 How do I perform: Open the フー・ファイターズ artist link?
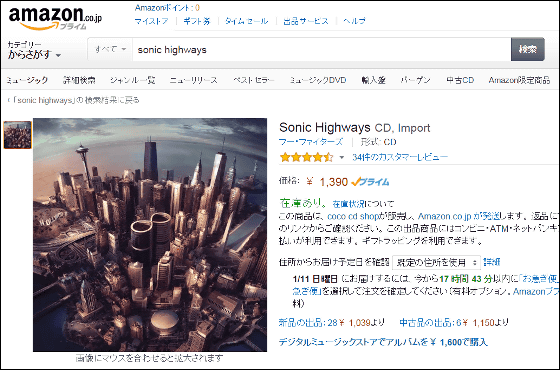[x=311, y=142]
